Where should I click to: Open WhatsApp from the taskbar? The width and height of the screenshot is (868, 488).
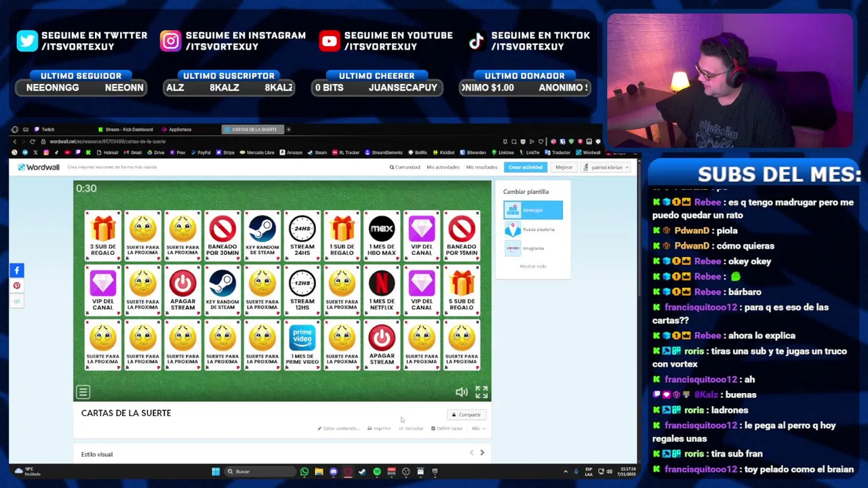(304, 472)
